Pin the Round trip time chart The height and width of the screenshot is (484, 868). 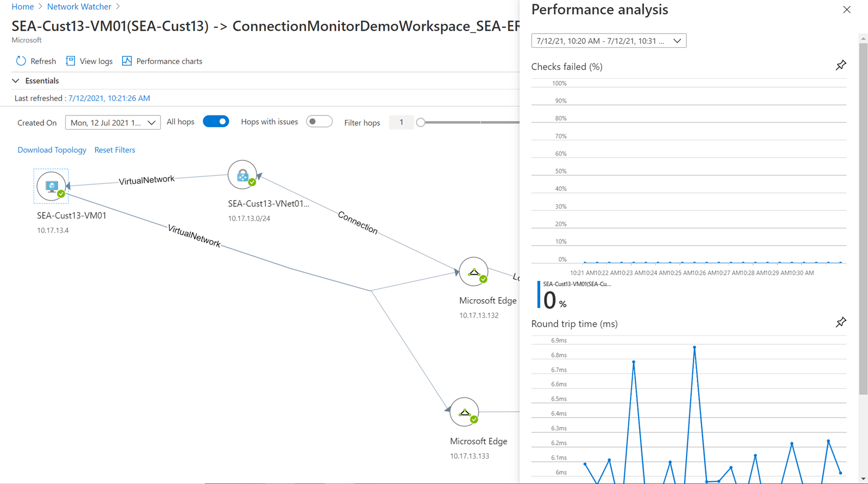pos(840,322)
